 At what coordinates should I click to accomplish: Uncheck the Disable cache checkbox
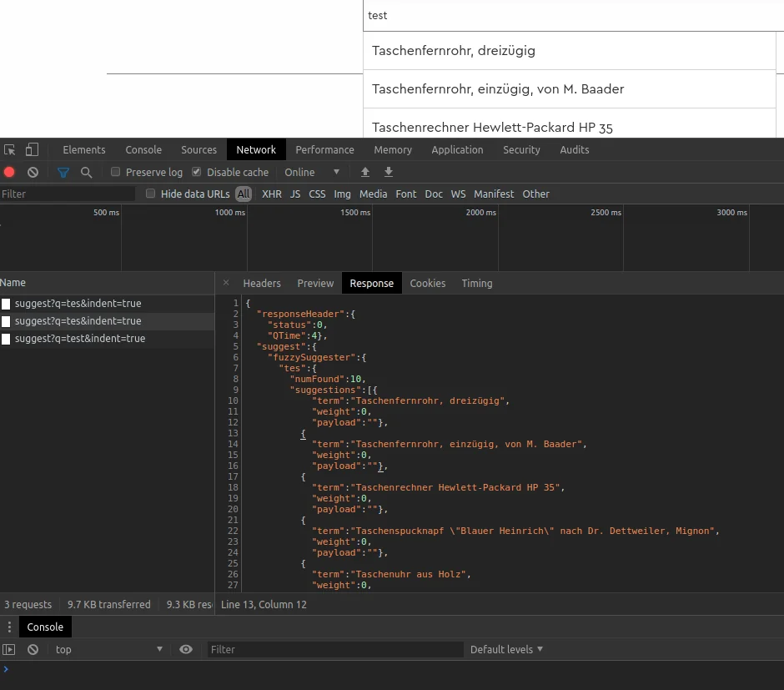point(197,172)
